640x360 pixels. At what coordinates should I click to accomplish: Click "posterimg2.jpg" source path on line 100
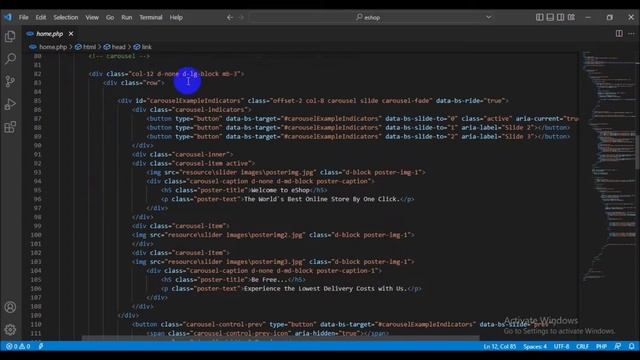276,235
